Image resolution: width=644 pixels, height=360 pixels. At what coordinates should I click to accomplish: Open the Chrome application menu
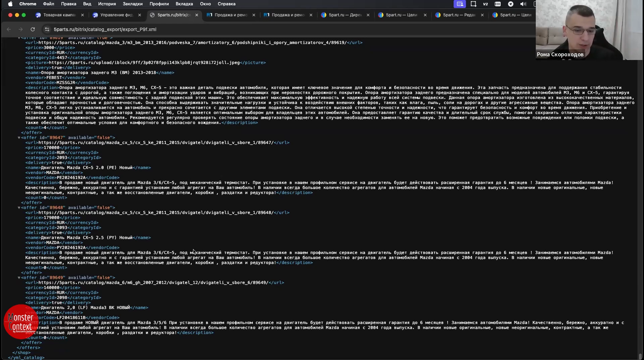[x=28, y=4]
